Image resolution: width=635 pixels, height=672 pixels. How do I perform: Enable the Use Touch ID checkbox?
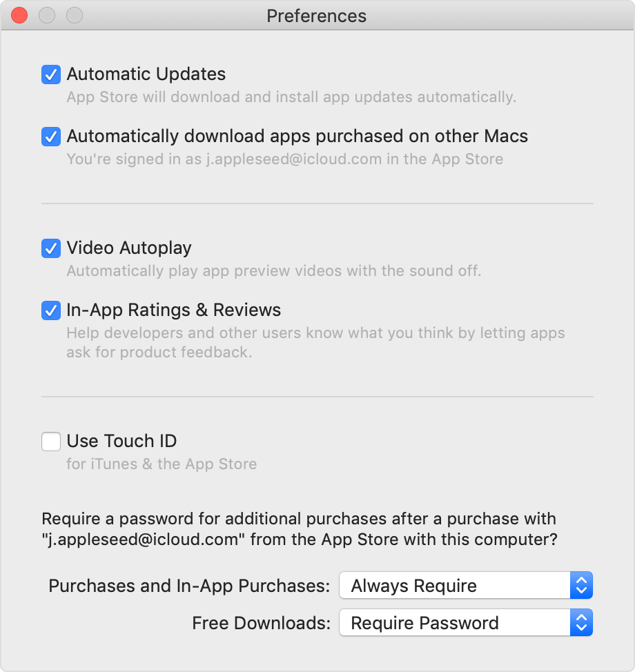click(50, 442)
